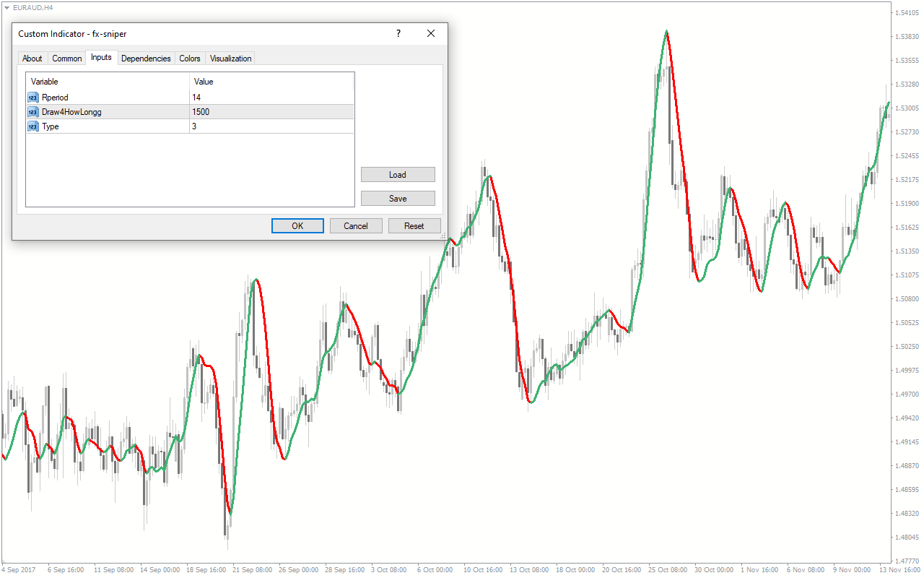
Task: Click the Rperiod variable type icon
Action: click(33, 98)
